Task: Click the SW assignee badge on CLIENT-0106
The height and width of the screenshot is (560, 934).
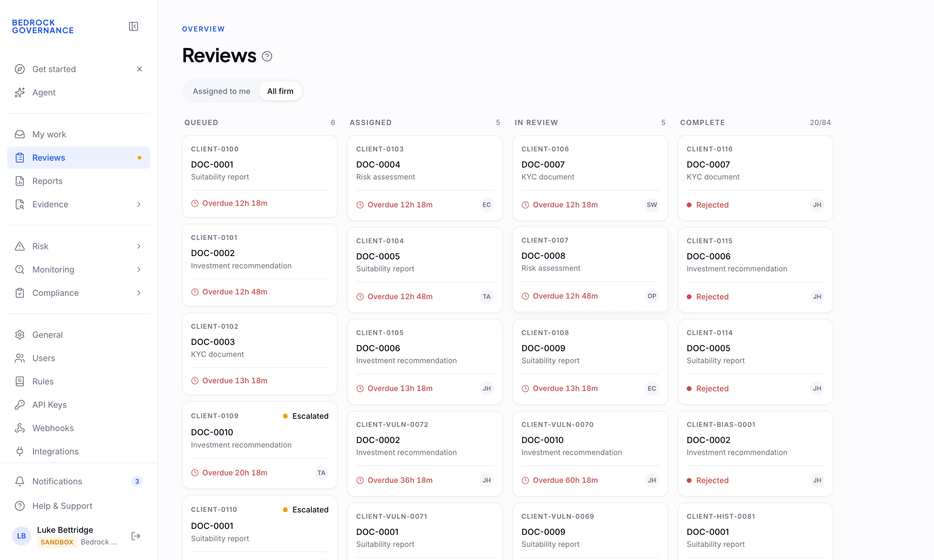Action: 652,205
